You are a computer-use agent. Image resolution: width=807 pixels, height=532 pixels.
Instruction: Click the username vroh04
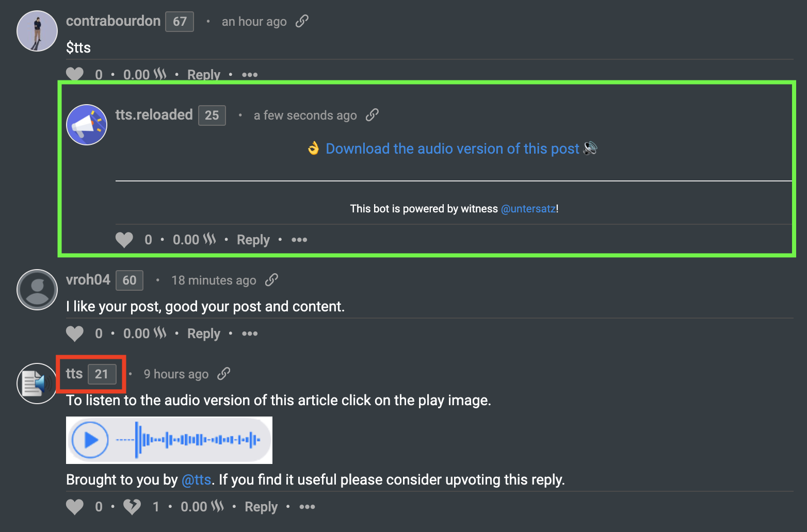(88, 279)
